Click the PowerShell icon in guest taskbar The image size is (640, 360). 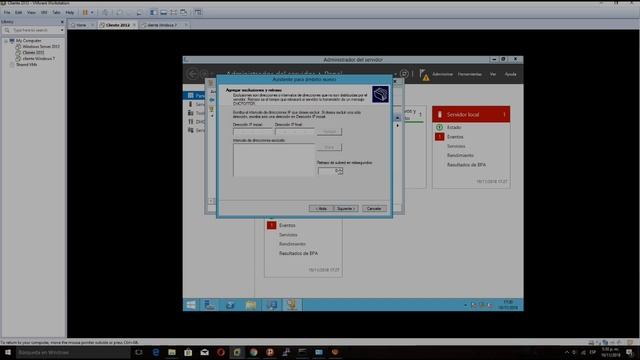230,305
